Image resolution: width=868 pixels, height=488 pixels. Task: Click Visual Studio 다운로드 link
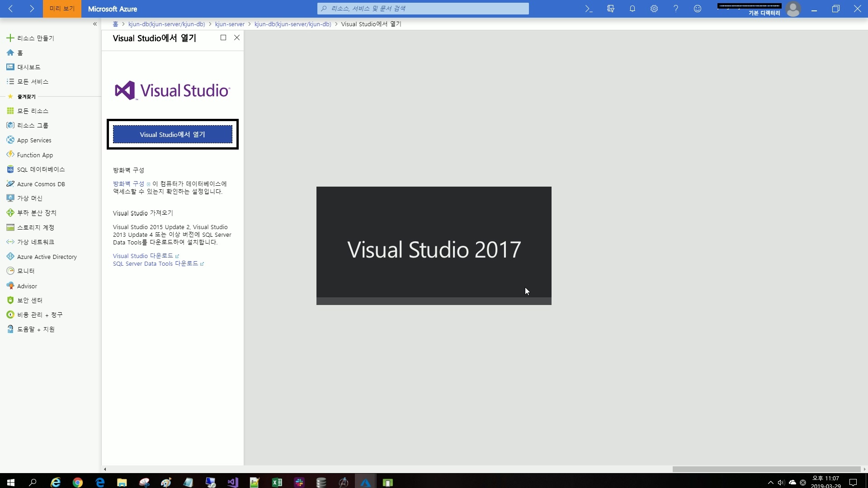(x=143, y=256)
